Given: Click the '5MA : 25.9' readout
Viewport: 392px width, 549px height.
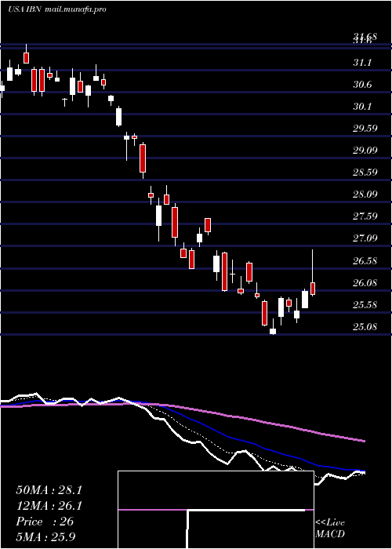Looking at the screenshot, I should [x=45, y=536].
